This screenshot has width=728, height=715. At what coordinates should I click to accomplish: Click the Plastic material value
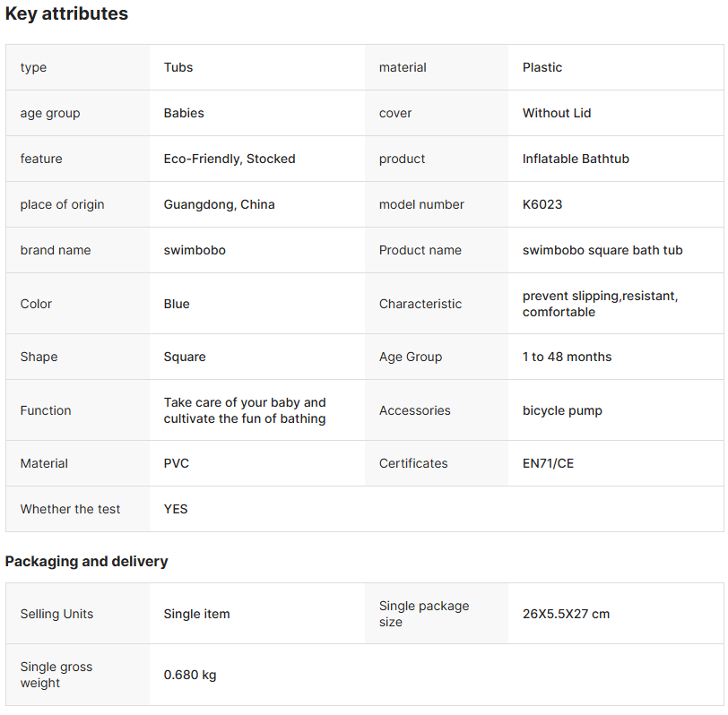(x=542, y=67)
